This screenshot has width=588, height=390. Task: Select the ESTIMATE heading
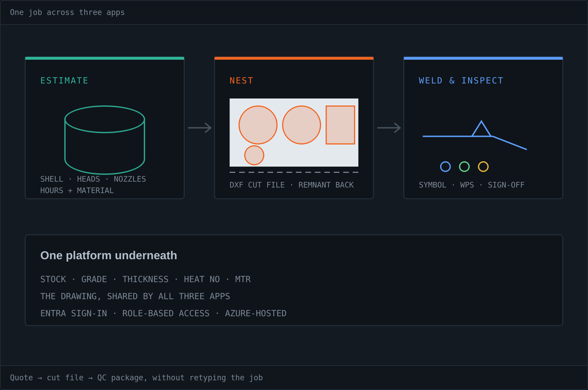click(x=64, y=81)
